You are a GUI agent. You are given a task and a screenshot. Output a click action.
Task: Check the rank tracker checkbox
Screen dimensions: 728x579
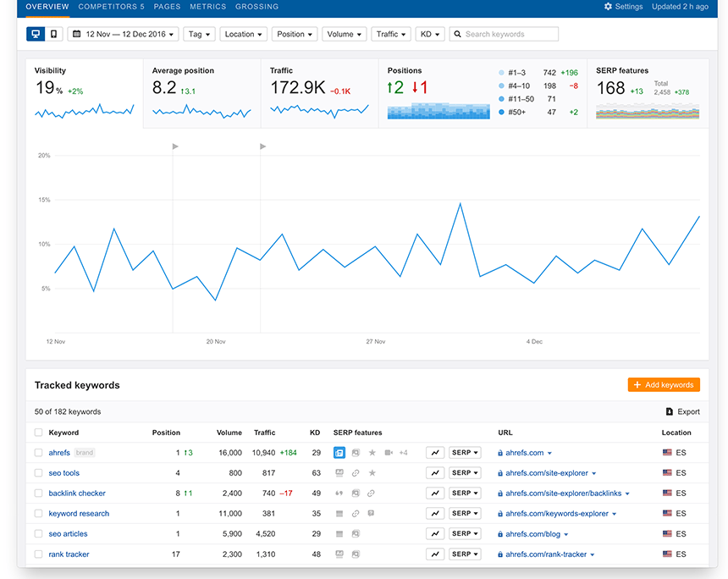click(x=39, y=554)
